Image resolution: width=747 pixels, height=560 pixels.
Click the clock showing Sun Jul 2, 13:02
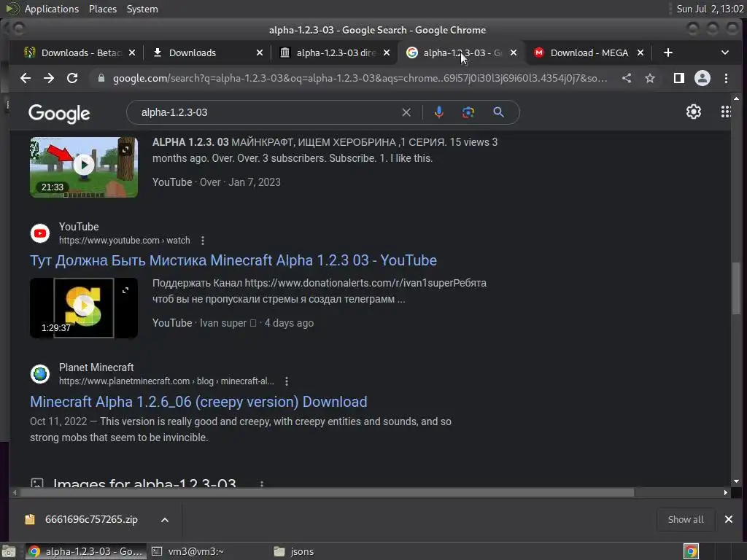(x=710, y=9)
